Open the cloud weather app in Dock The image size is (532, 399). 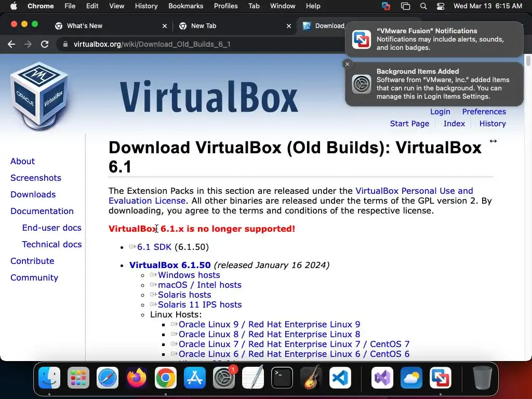pos(411,378)
